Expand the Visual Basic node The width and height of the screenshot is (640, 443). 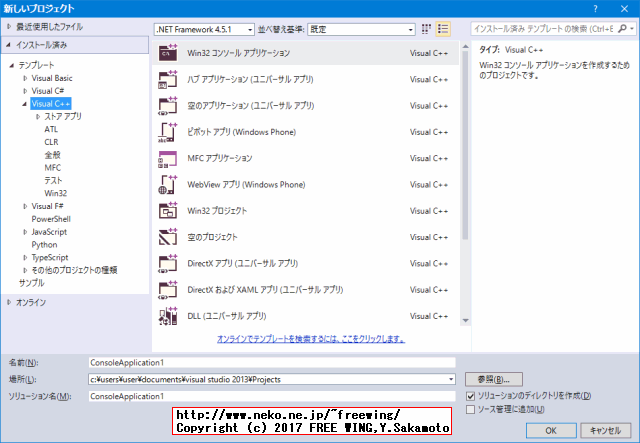click(25, 78)
